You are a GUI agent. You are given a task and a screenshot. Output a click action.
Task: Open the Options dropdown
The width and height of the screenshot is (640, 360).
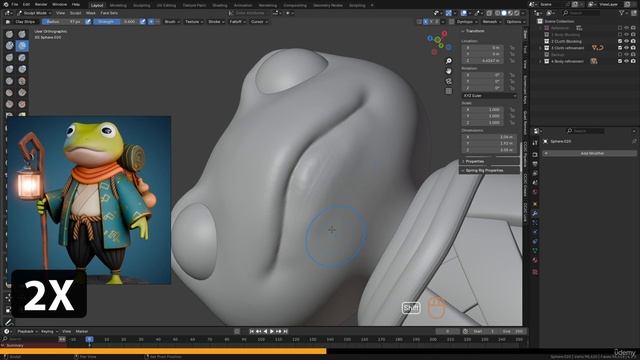point(516,22)
